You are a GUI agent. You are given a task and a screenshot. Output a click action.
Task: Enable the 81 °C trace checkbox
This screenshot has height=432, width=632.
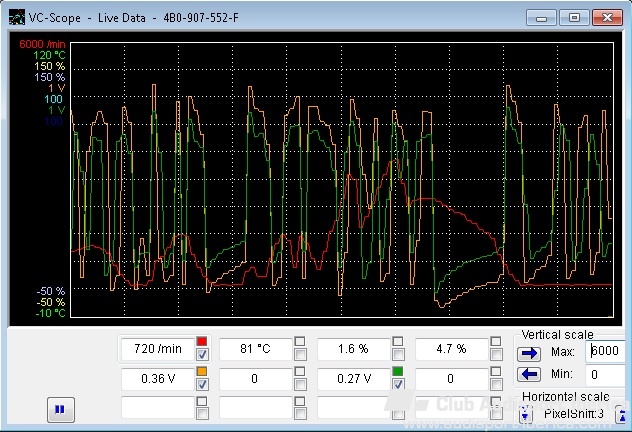[x=300, y=355]
